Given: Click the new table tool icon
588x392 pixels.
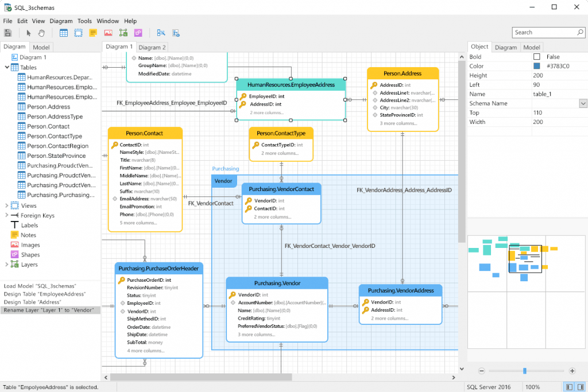Looking at the screenshot, I should [64, 33].
